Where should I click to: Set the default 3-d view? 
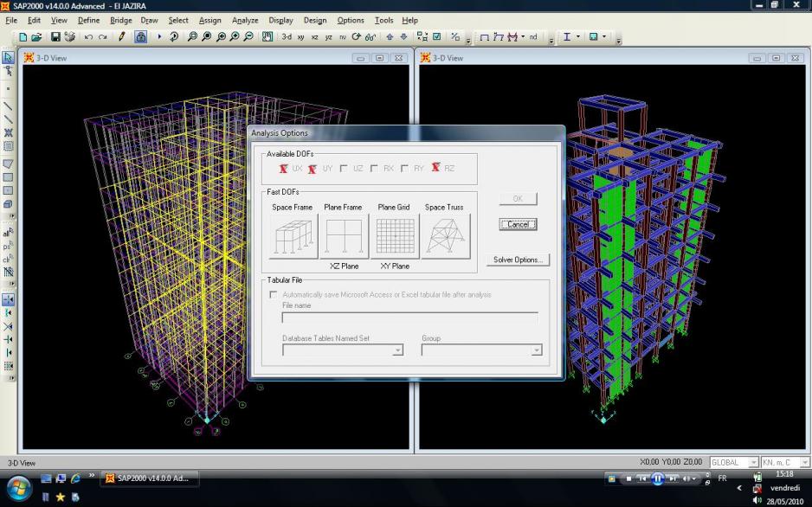[287, 36]
